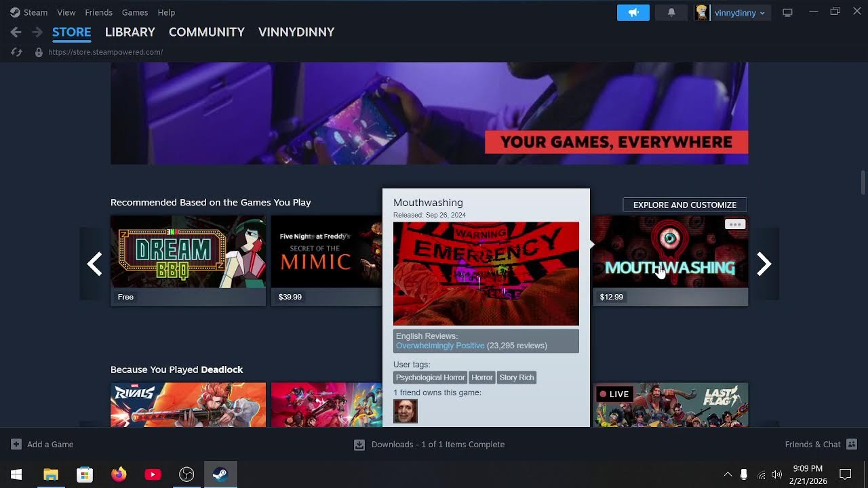Open File Explorer from the taskbar

[51, 474]
